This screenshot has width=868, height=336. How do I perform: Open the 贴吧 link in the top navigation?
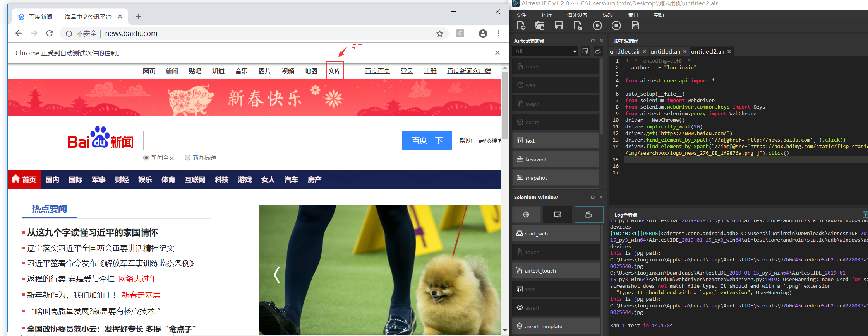pos(195,72)
